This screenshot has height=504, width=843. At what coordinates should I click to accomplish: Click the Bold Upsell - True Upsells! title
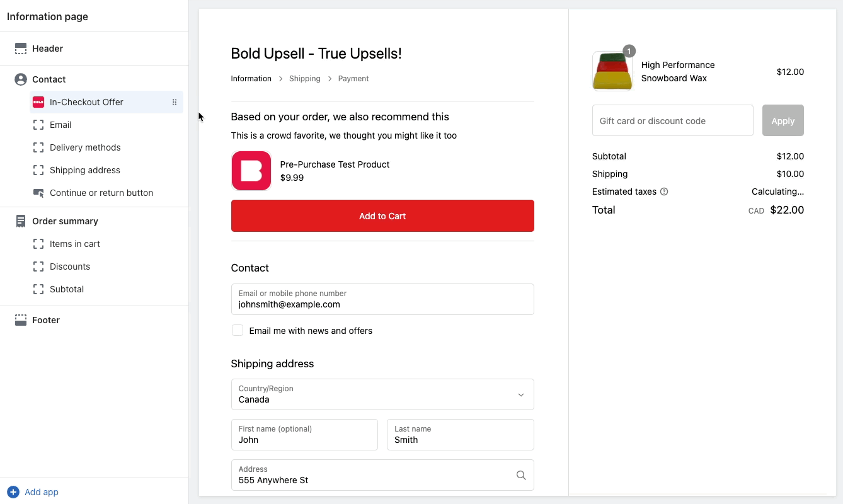pos(316,54)
